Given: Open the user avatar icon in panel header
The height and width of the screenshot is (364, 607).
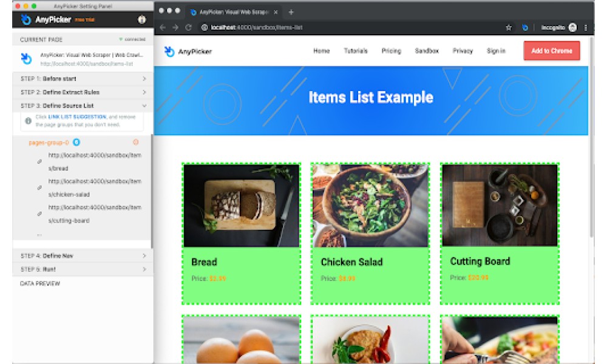Looking at the screenshot, I should click(x=141, y=19).
